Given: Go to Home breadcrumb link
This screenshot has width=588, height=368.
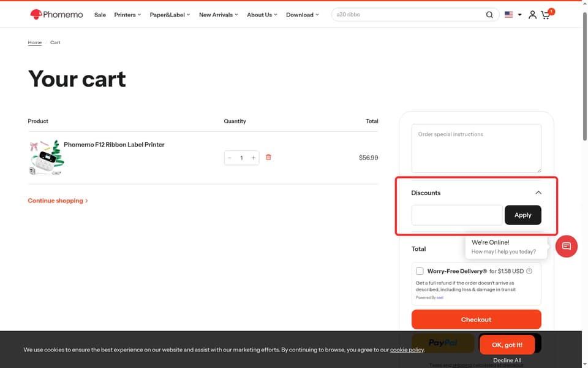Looking at the screenshot, I should [x=34, y=42].
